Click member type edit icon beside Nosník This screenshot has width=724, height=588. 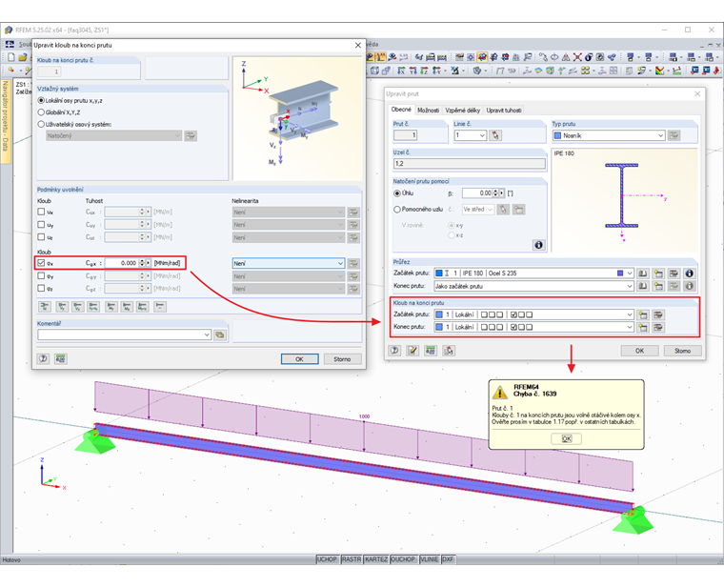[674, 135]
